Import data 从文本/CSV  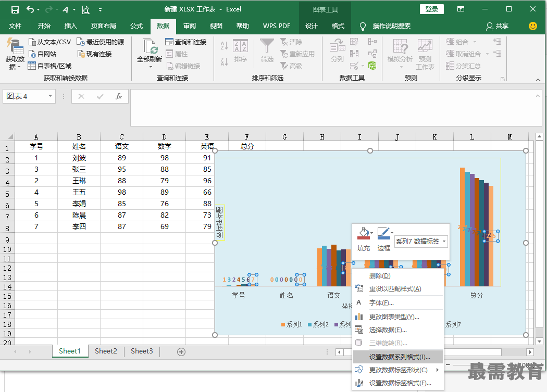[49, 42]
